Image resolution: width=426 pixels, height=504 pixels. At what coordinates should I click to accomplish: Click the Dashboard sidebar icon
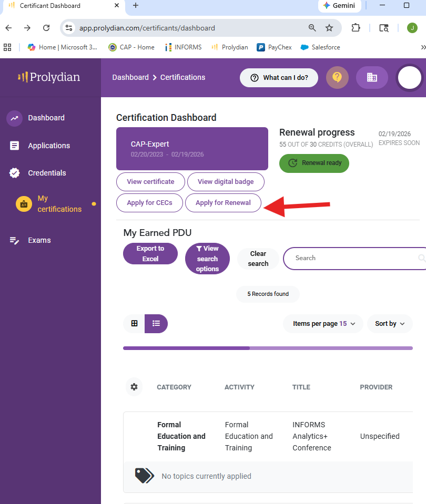pyautogui.click(x=15, y=118)
